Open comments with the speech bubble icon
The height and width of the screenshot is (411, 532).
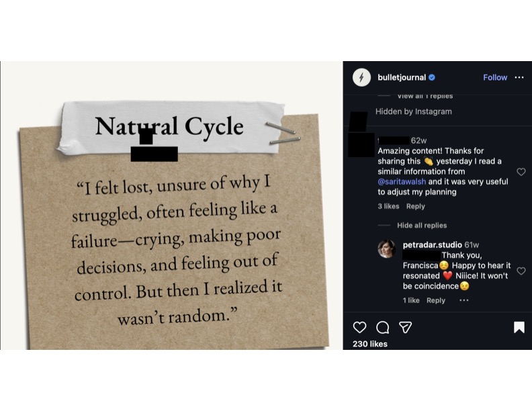pos(383,327)
